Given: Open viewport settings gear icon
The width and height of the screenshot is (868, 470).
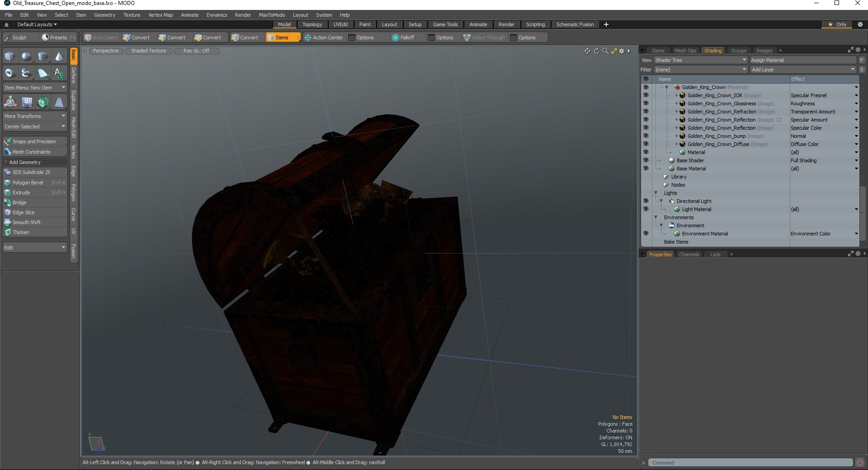Looking at the screenshot, I should point(622,51).
